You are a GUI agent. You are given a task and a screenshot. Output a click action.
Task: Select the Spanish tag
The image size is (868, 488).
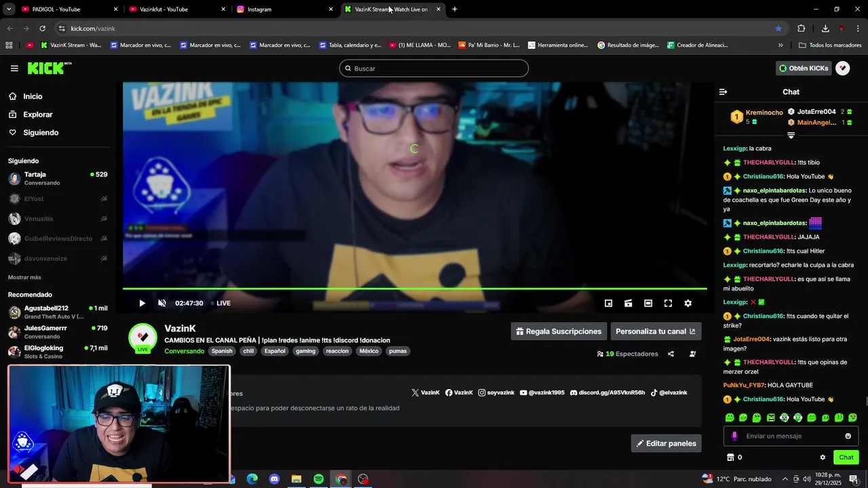pyautogui.click(x=222, y=351)
